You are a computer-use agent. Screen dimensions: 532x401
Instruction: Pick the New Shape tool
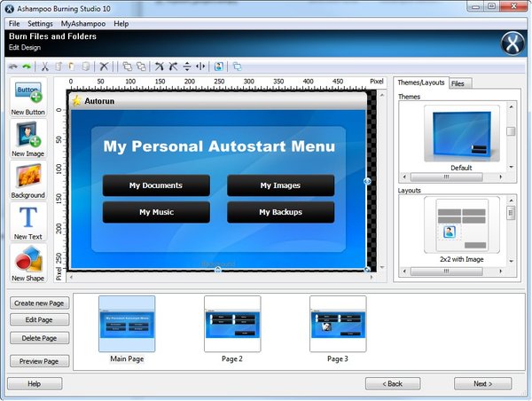[x=28, y=263]
